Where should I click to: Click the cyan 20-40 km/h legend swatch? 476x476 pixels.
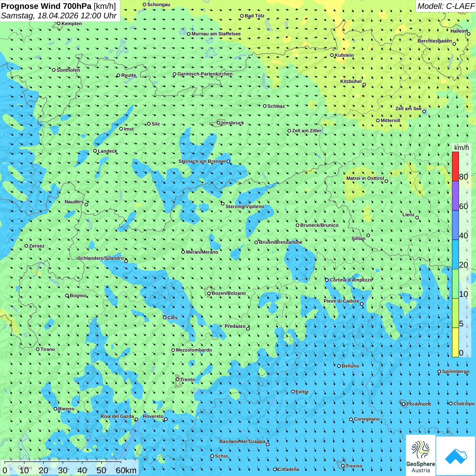(455, 255)
